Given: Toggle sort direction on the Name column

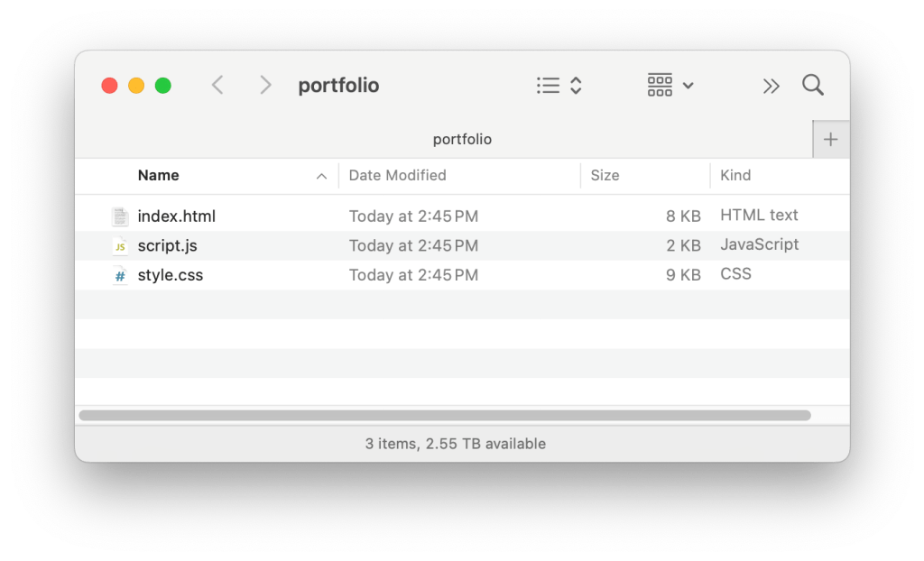Looking at the screenshot, I should [x=323, y=176].
